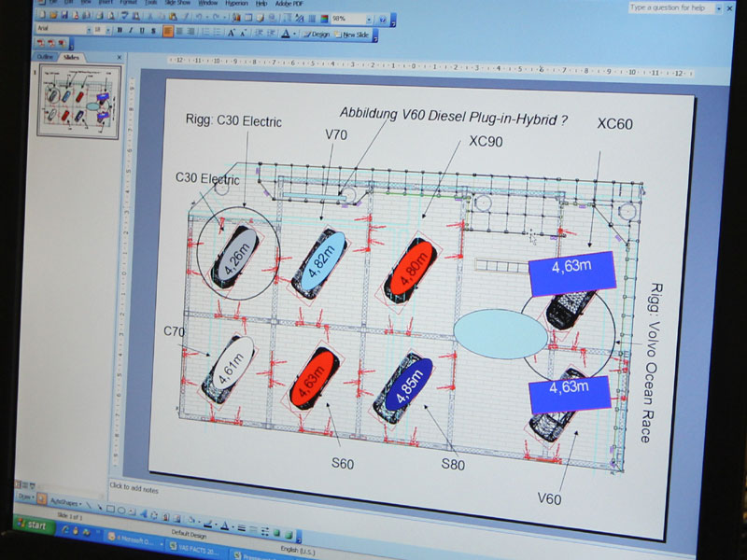This screenshot has width=747, height=560.
Task: Open the Formatting toolbar font color dropdown arrow
Action: click(x=294, y=34)
